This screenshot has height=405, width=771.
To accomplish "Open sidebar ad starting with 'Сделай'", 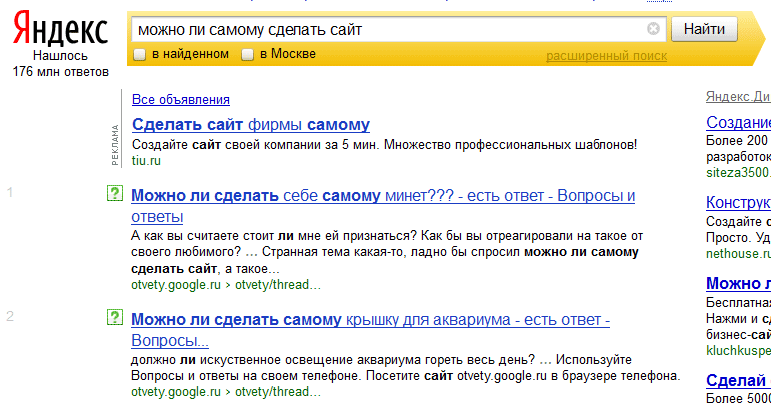I will [x=738, y=380].
